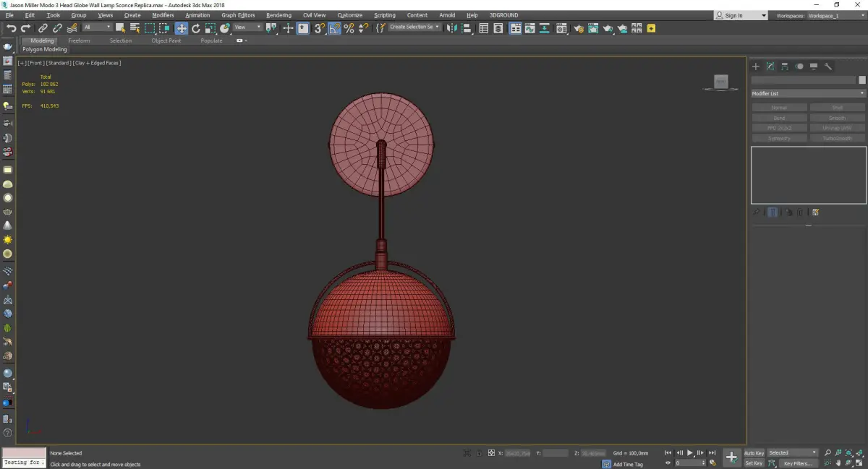Image resolution: width=868 pixels, height=469 pixels.
Task: Toggle Angle Snap in the toolbar
Action: (x=335, y=28)
